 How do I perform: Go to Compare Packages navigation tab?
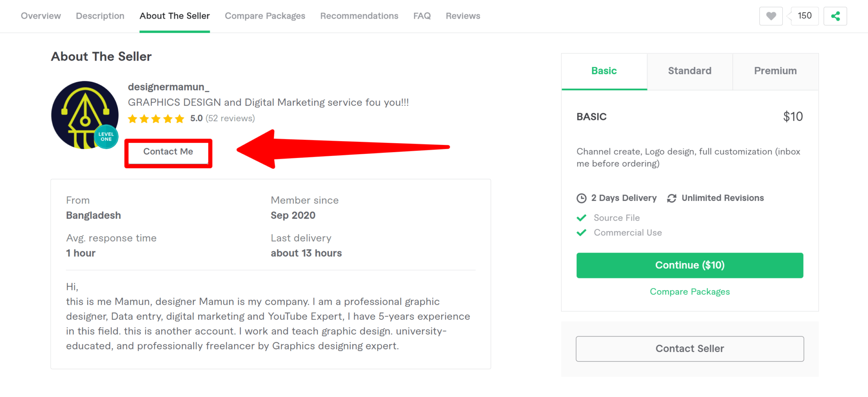265,16
